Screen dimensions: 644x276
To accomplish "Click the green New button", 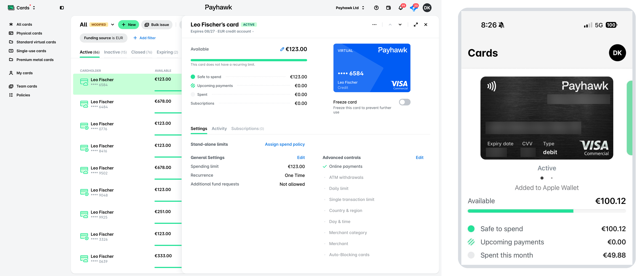I will (128, 25).
